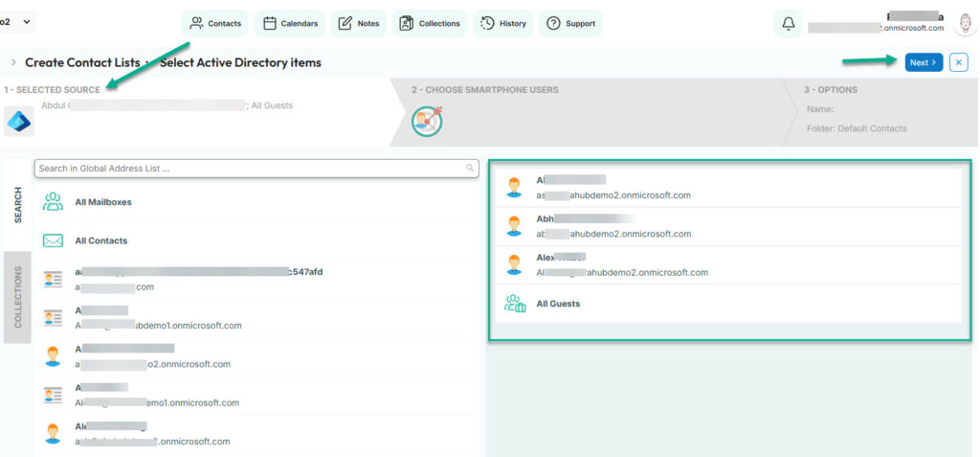Select the contact entry ending in c547afd

258,279
